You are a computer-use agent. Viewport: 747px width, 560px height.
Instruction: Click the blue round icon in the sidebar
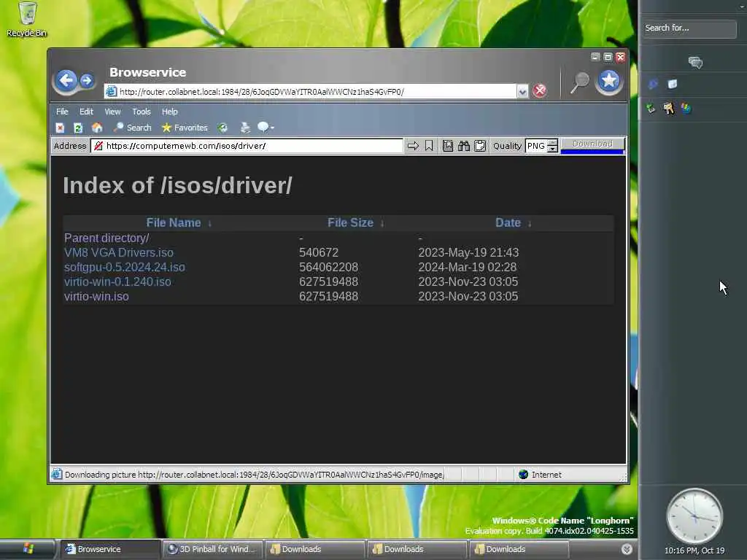point(653,84)
